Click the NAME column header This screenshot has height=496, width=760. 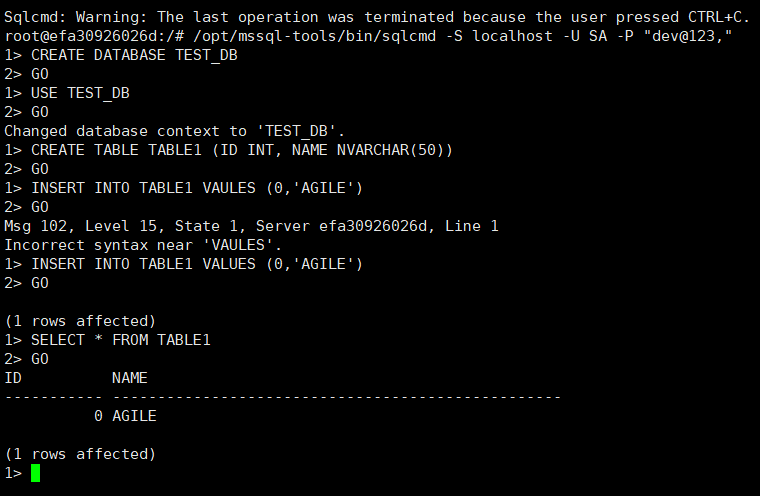[130, 378]
